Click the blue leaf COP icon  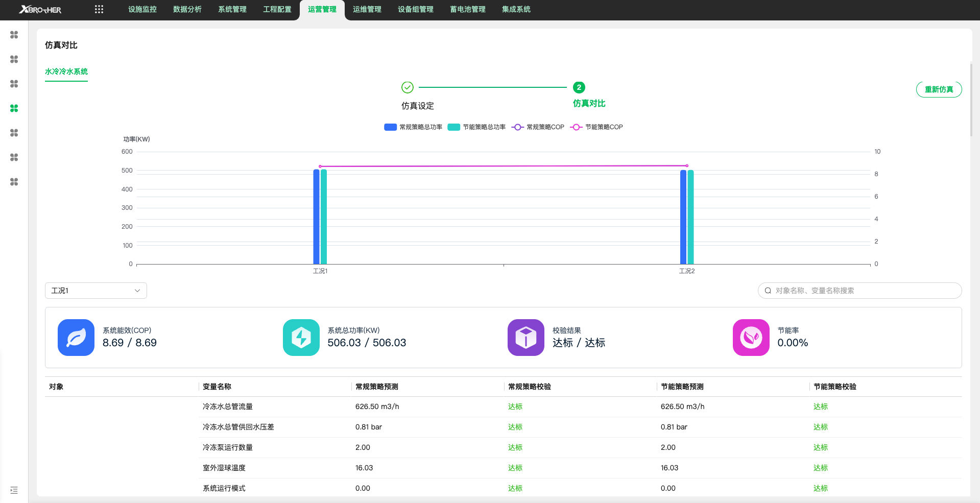(76, 338)
